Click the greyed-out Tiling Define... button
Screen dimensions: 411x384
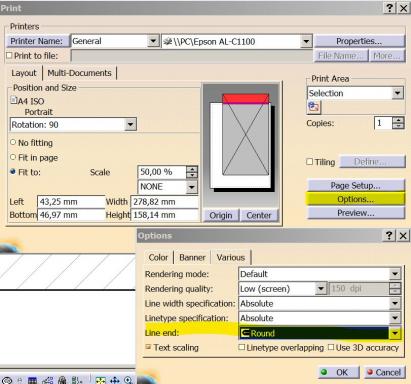(372, 162)
